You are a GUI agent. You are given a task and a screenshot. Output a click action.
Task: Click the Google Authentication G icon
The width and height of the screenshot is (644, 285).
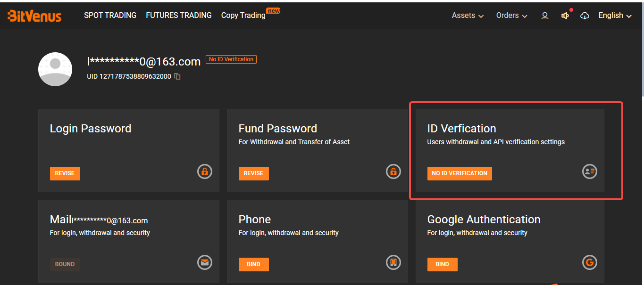click(590, 262)
